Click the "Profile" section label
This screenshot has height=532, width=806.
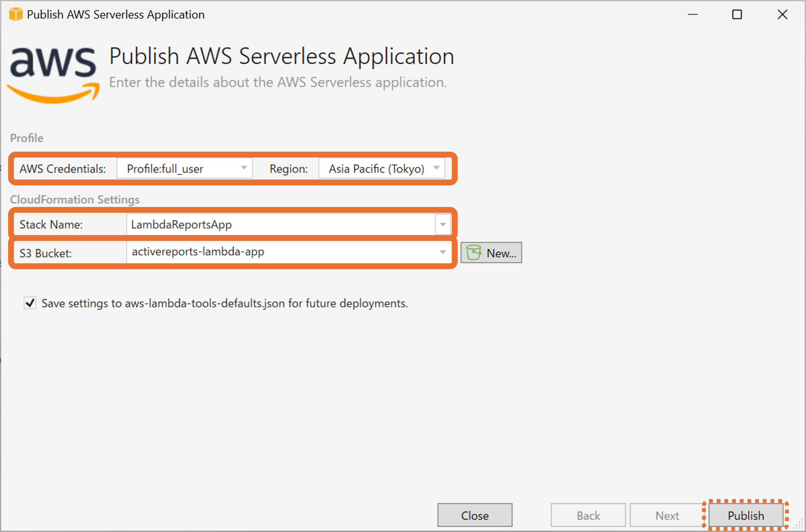point(26,138)
